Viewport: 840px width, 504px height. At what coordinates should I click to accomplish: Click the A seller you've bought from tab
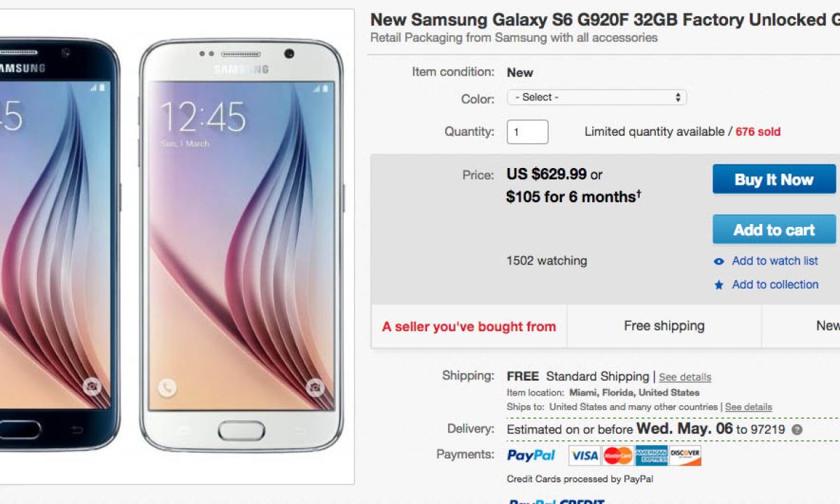click(469, 326)
